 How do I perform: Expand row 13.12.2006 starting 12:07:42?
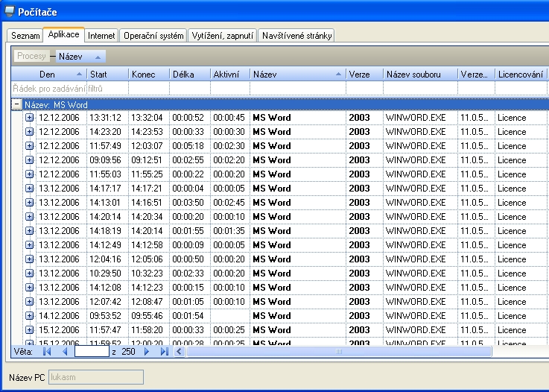click(x=29, y=302)
